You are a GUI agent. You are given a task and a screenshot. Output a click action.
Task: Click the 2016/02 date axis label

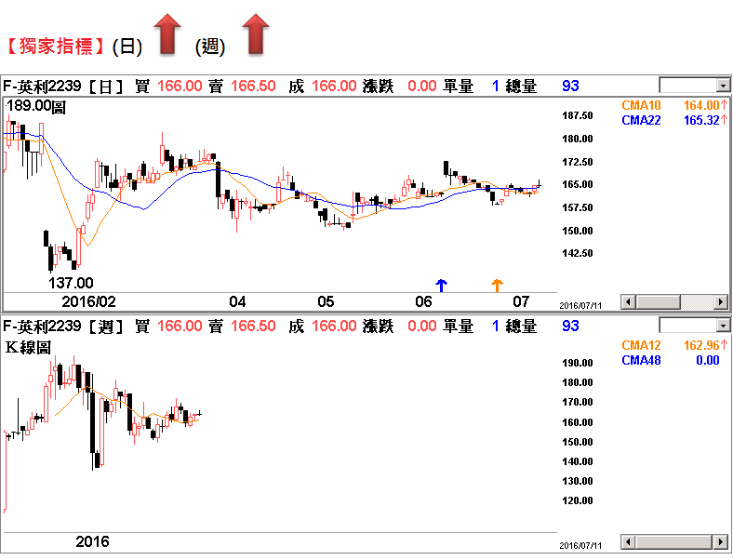[88, 301]
